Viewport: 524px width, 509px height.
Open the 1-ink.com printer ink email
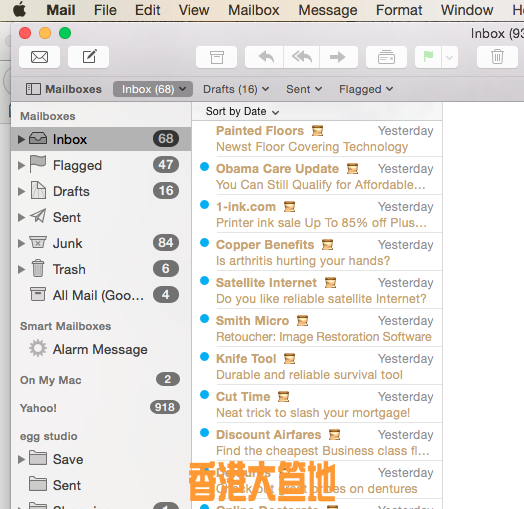(317, 214)
